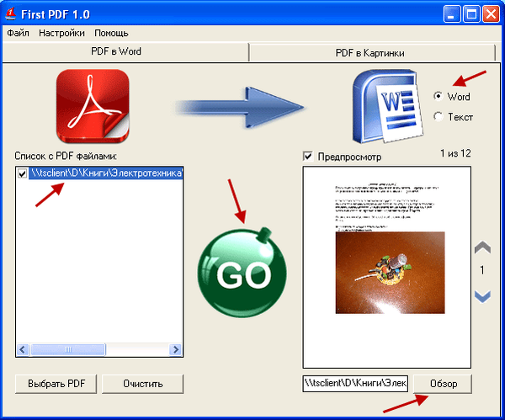
Task: Toggle the Предпросмотр preview checkbox
Action: (x=308, y=157)
